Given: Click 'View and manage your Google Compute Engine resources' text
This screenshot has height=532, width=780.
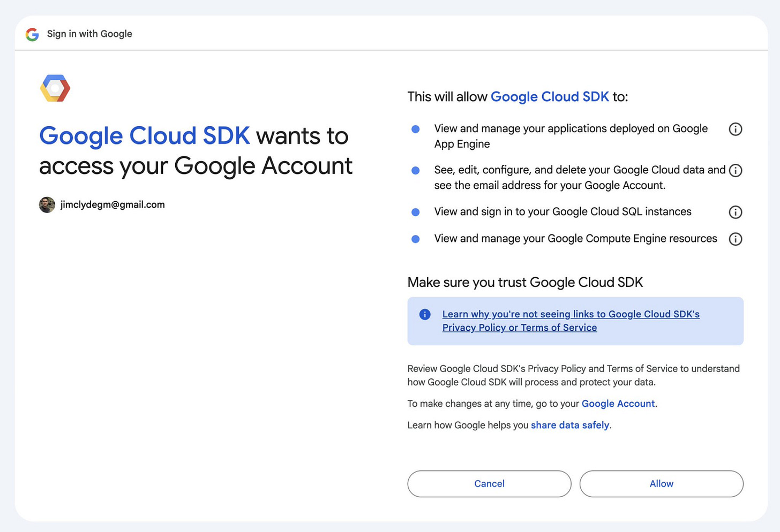Looking at the screenshot, I should [575, 239].
